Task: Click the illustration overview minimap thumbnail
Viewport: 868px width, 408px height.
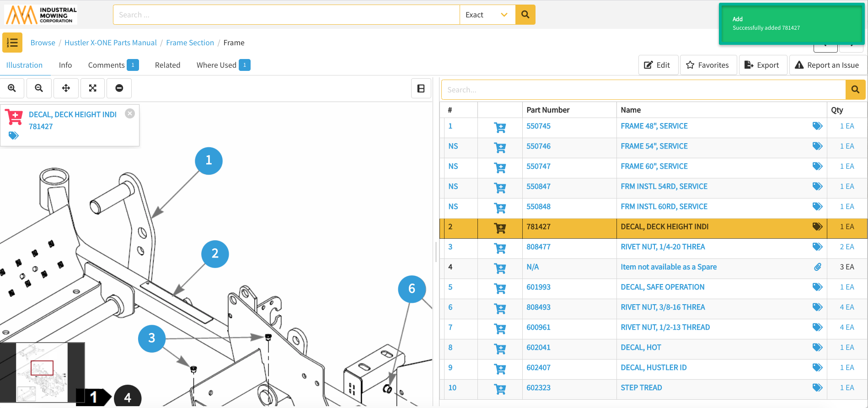Action: [42, 372]
